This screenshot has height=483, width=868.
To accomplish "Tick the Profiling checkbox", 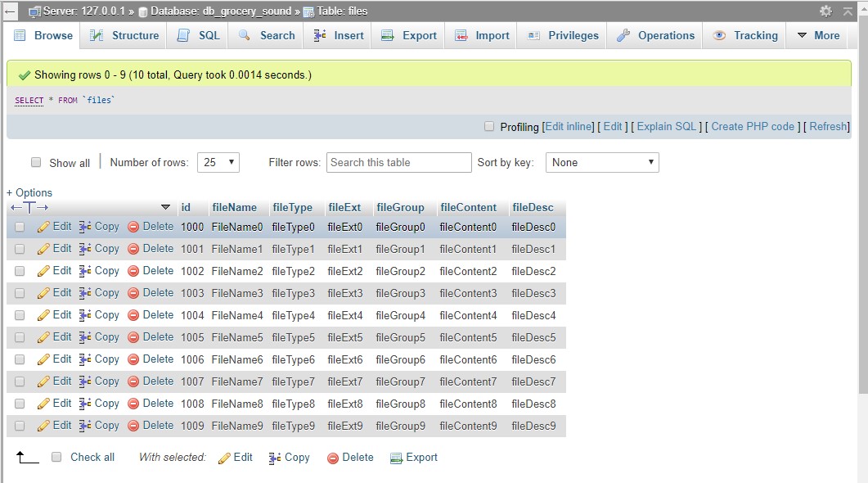I will (x=488, y=126).
